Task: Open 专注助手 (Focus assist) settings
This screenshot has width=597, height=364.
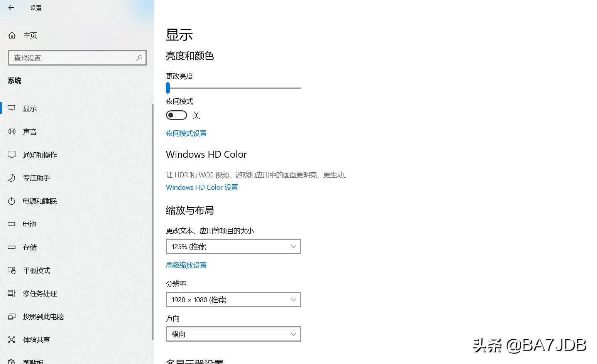Action: tap(36, 178)
